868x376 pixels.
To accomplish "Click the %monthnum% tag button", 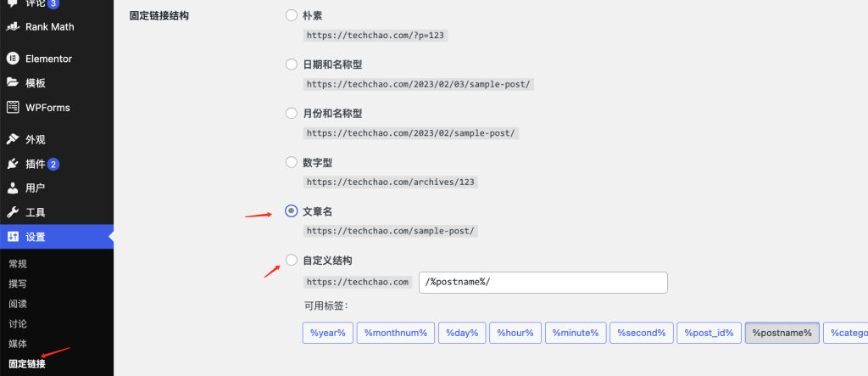I will [x=396, y=333].
